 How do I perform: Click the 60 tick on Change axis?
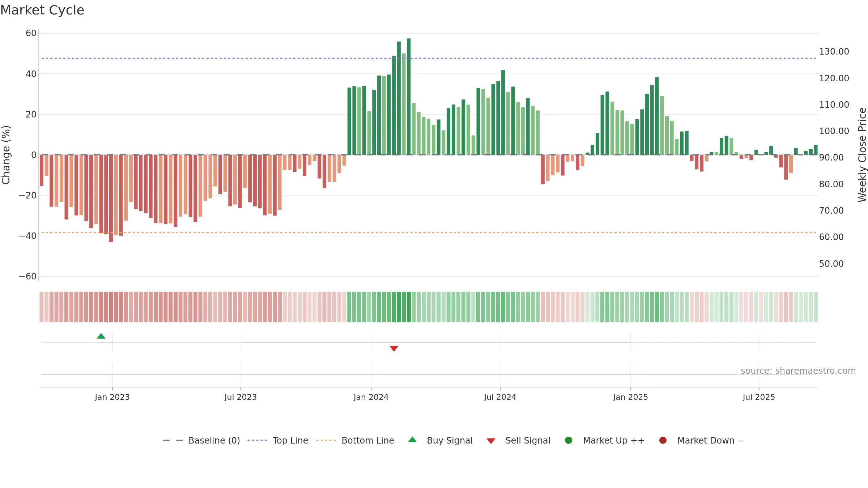[x=31, y=33]
